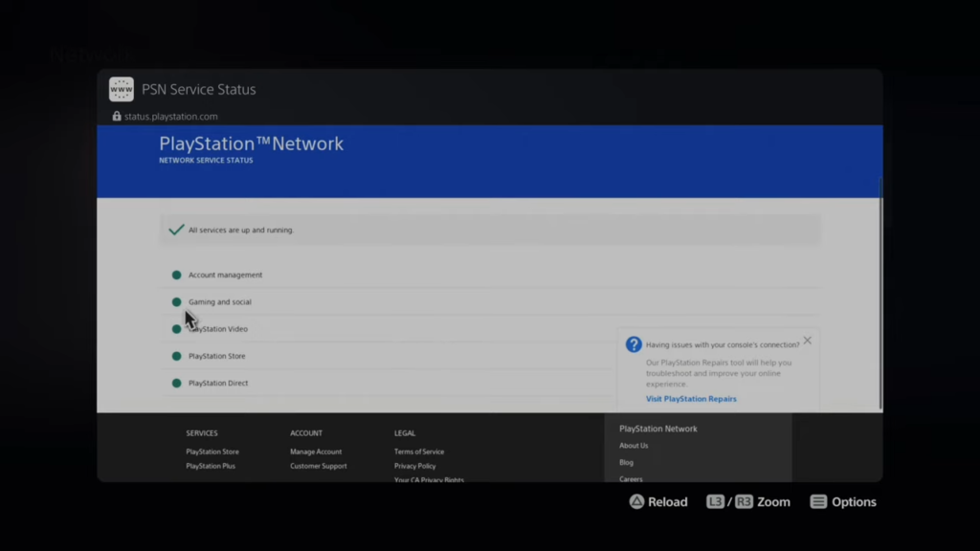980x551 pixels.
Task: Click the ACCOUNT footer heading
Action: [306, 433]
